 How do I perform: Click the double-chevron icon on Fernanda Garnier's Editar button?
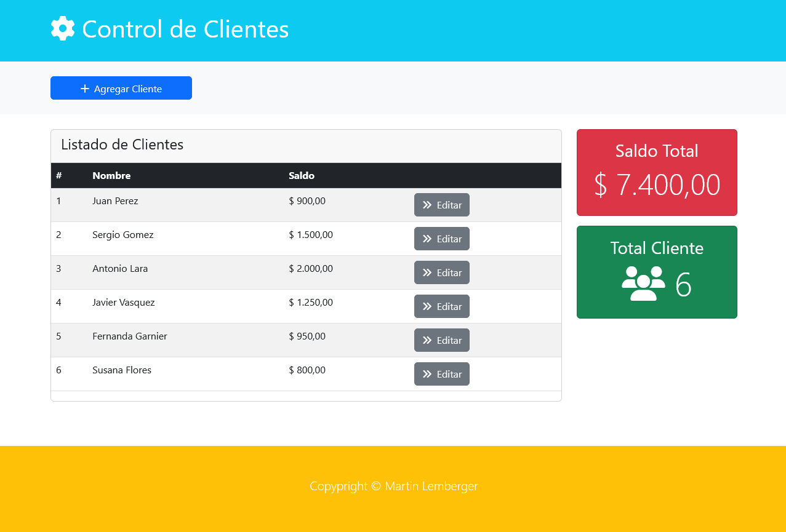click(x=427, y=340)
